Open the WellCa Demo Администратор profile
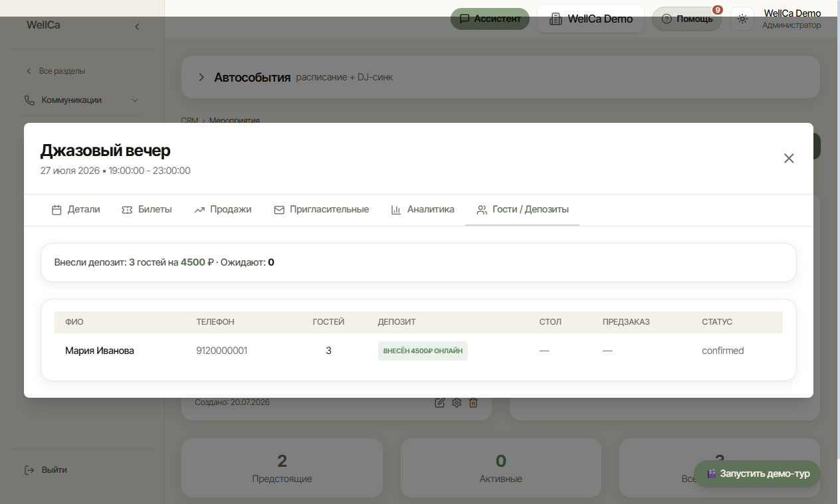The image size is (840, 504). (x=791, y=19)
